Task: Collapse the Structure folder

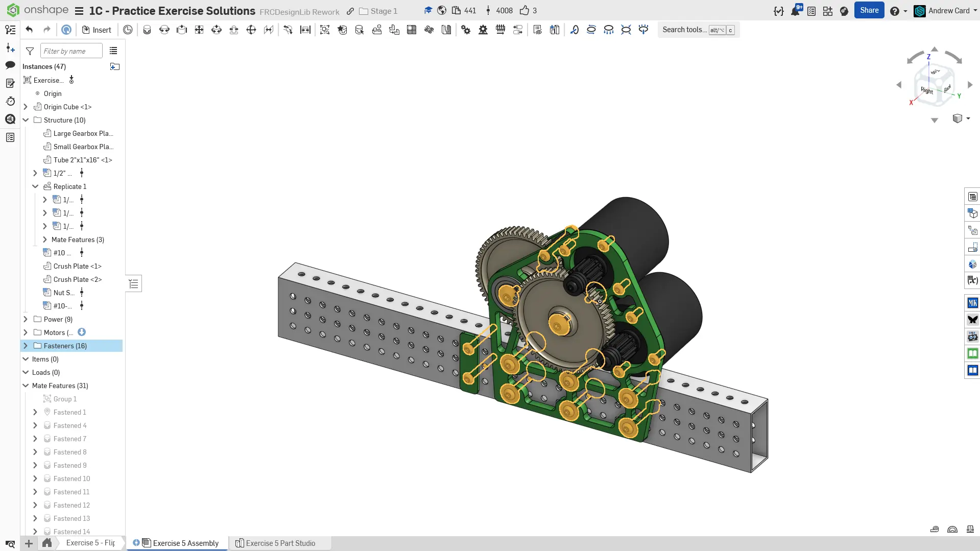Action: click(x=26, y=120)
